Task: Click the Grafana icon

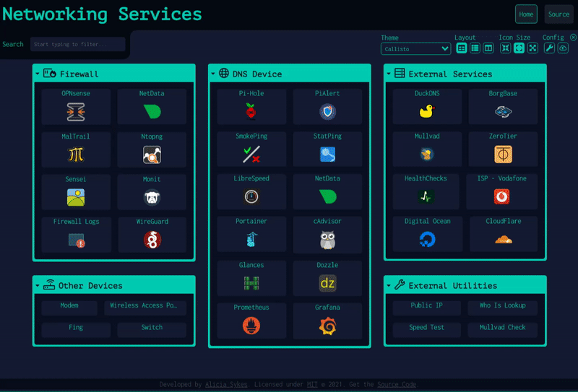Action: coord(327,326)
